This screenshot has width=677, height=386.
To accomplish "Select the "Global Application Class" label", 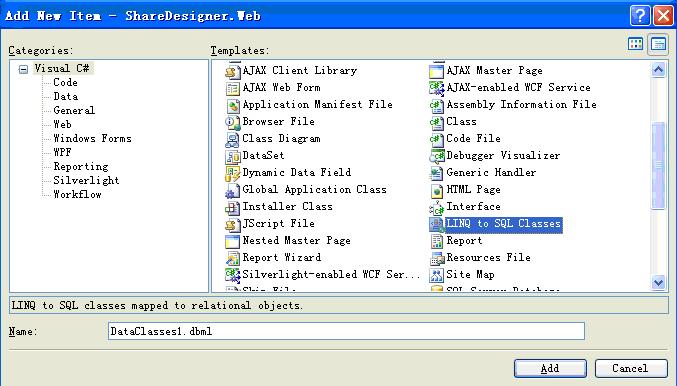I will click(314, 190).
